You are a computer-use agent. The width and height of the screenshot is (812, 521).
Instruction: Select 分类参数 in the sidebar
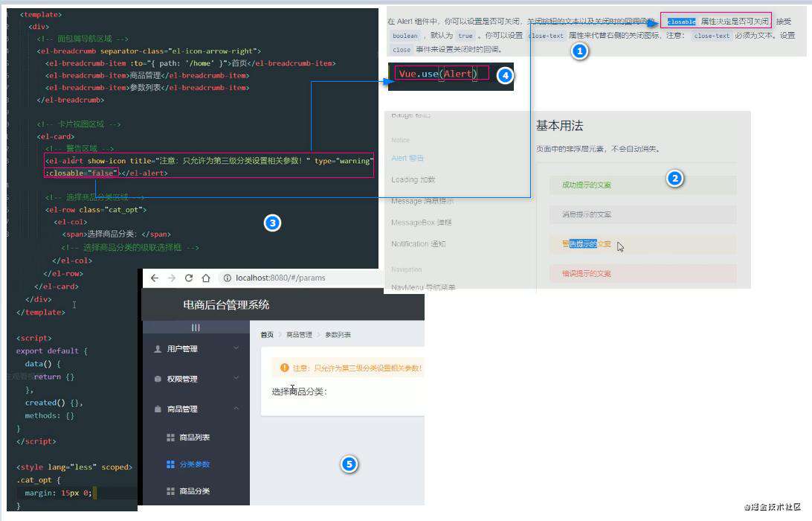point(196,464)
